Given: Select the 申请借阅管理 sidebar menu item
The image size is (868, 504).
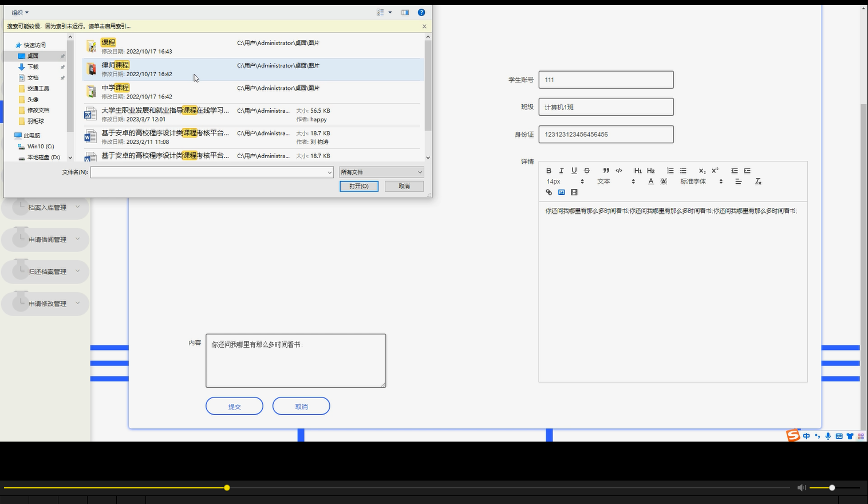Looking at the screenshot, I should (49, 239).
